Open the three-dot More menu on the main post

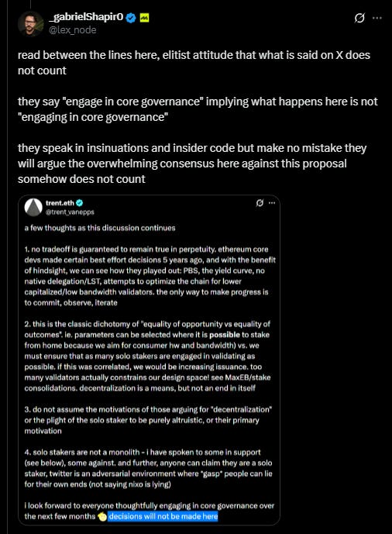[377, 18]
